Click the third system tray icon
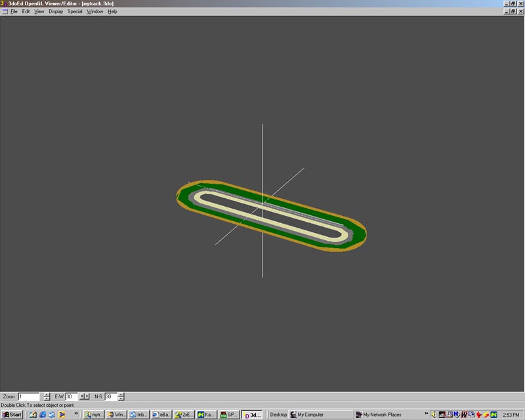525x420 pixels. (x=450, y=415)
